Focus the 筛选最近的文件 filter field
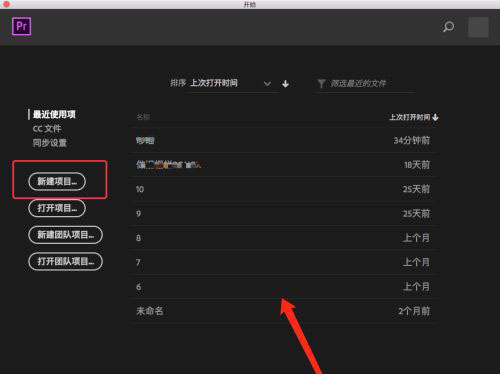 tap(365, 84)
